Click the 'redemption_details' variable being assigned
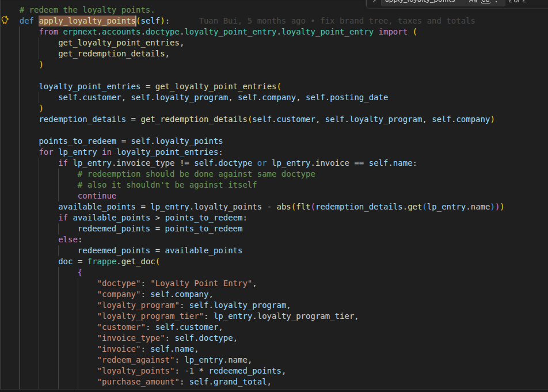This screenshot has height=392, width=548. [x=82, y=119]
